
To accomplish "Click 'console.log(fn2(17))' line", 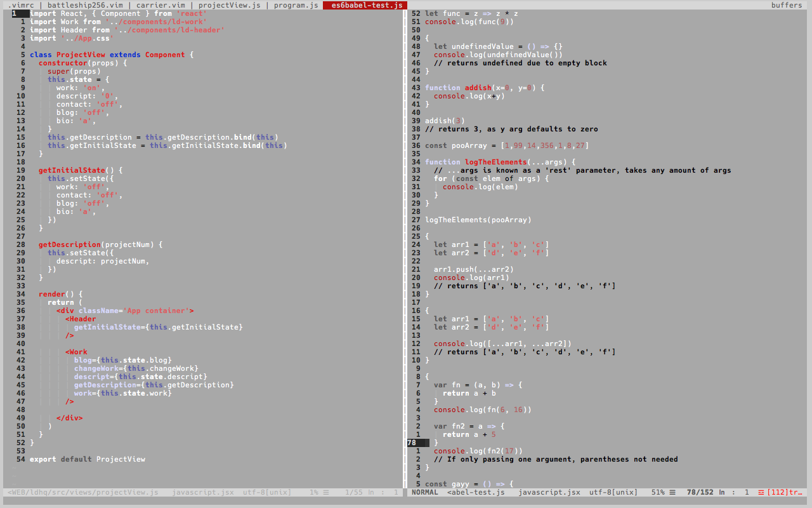I will pos(478,451).
